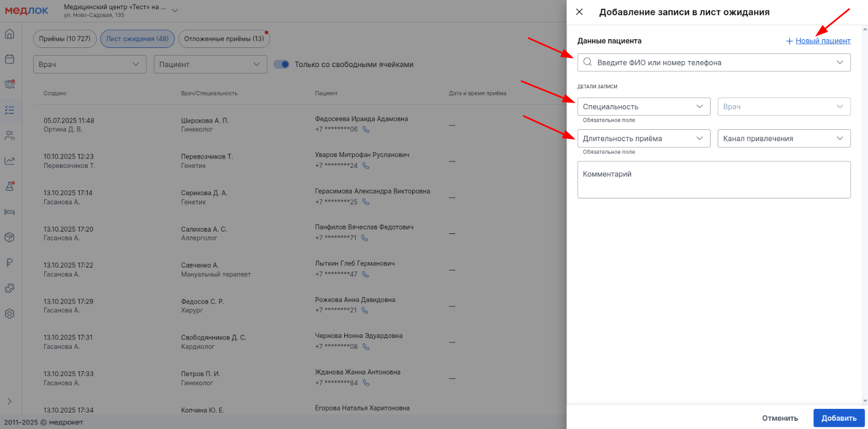Open the calendar icon in sidebar
The image size is (868, 429).
[9, 59]
